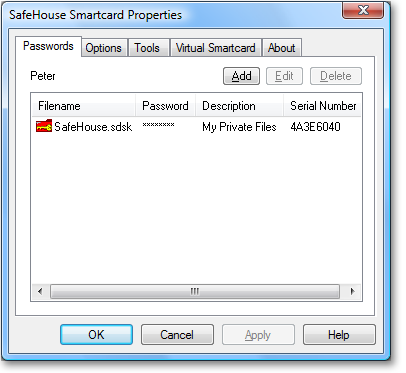Switch to the Passwords tab
The height and width of the screenshot is (373, 406).
coord(48,46)
